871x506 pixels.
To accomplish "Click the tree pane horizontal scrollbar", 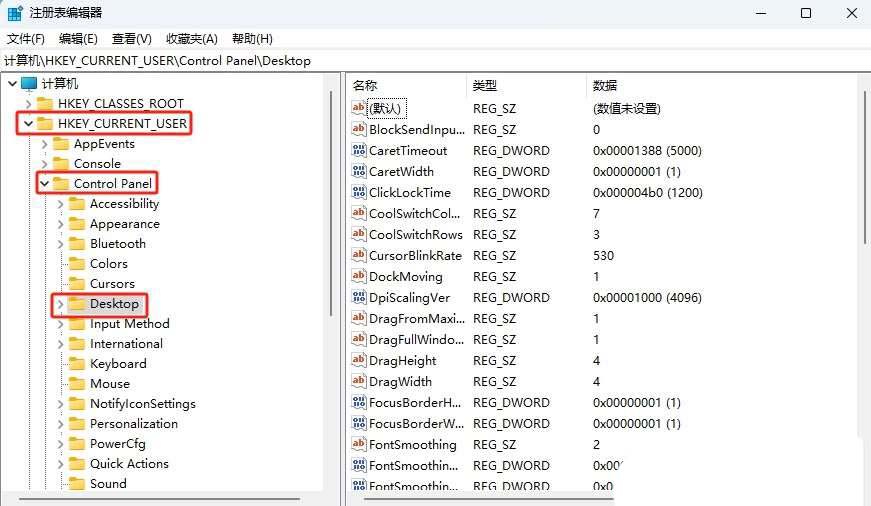I will 159,498.
